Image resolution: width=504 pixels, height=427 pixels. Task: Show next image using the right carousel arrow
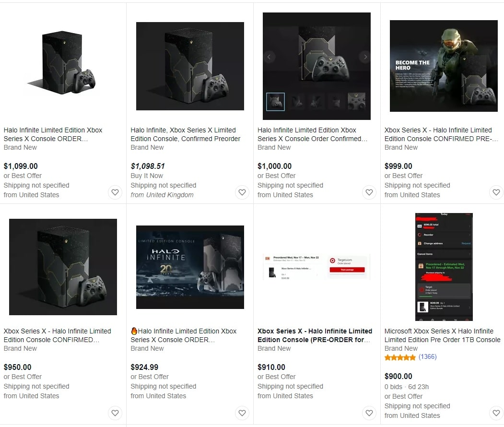pos(365,57)
